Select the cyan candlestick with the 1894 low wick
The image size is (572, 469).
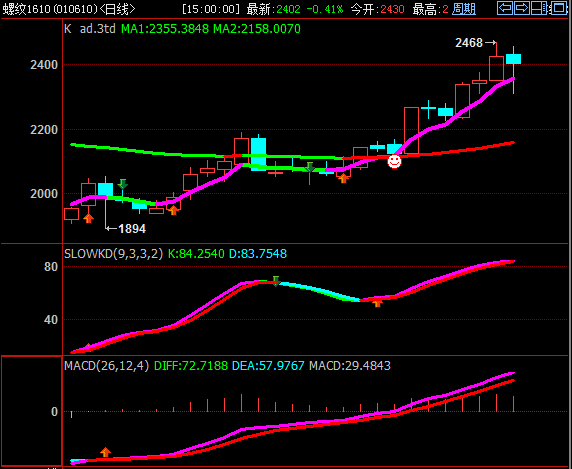pos(105,190)
